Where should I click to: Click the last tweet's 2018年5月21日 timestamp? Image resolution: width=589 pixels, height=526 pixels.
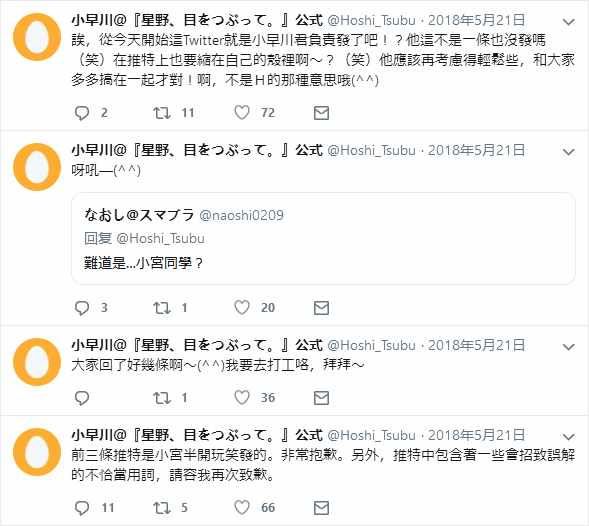click(476, 435)
